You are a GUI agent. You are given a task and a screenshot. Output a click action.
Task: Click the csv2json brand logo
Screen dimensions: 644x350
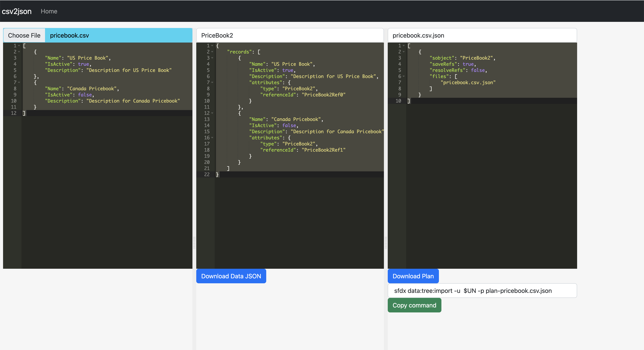pos(16,11)
